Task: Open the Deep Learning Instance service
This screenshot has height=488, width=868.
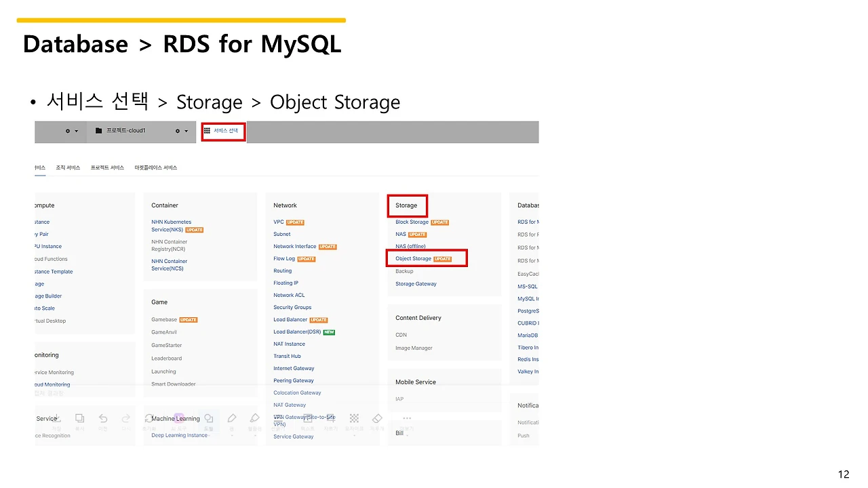Action: tap(180, 435)
